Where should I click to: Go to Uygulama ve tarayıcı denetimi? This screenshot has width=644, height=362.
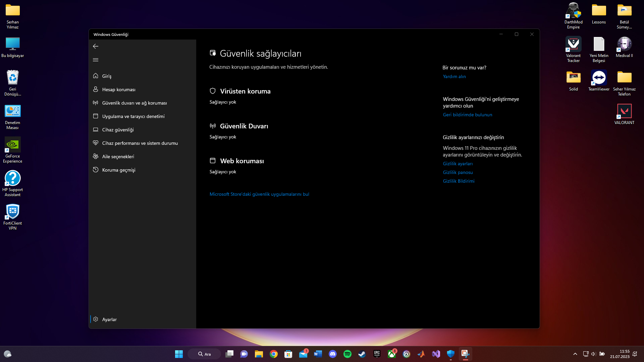tap(133, 116)
